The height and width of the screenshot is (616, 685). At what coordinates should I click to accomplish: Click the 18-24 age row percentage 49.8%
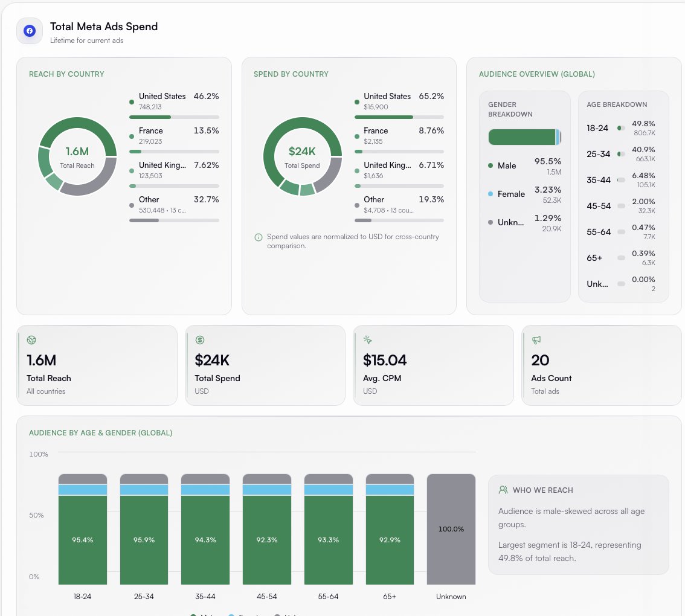pos(643,124)
